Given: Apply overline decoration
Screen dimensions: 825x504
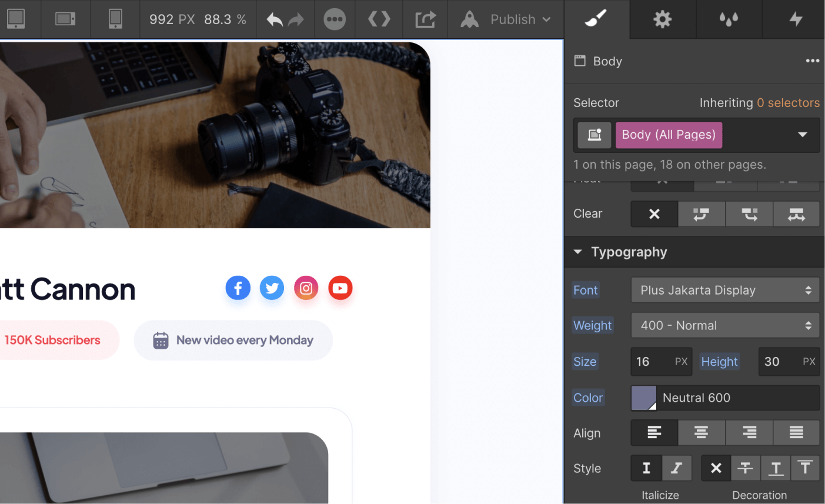Looking at the screenshot, I should [806, 468].
